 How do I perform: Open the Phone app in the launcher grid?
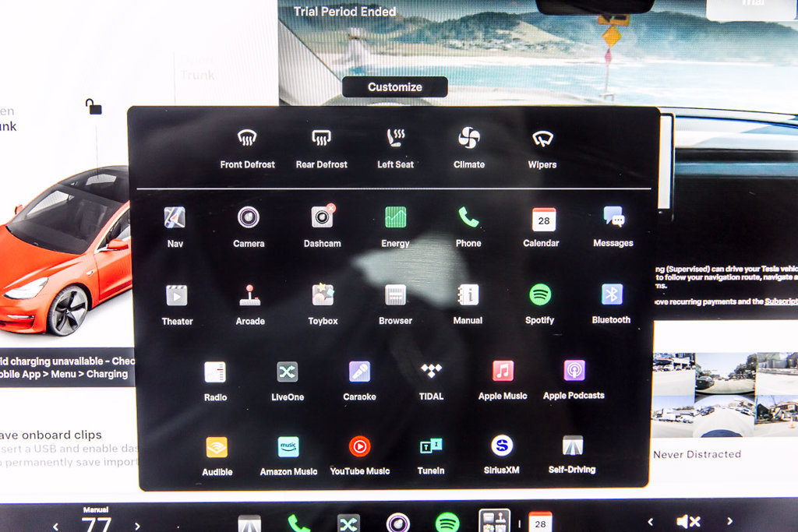tap(468, 217)
